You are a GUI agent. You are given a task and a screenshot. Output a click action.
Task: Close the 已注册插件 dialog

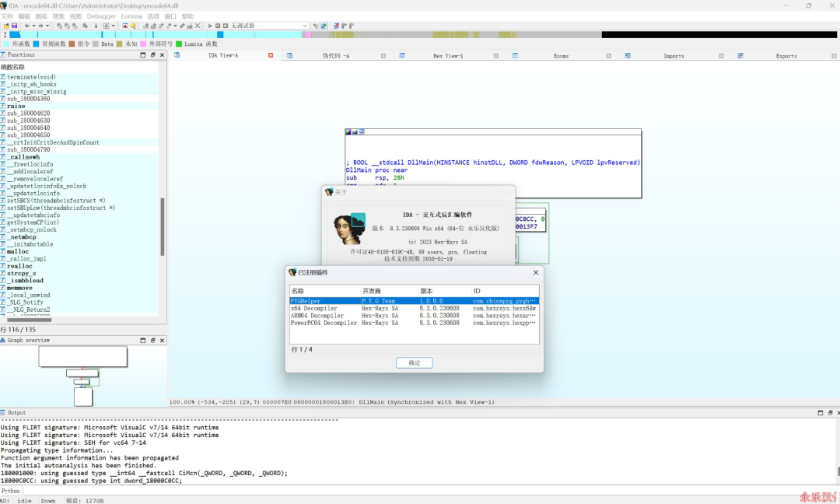tap(536, 273)
